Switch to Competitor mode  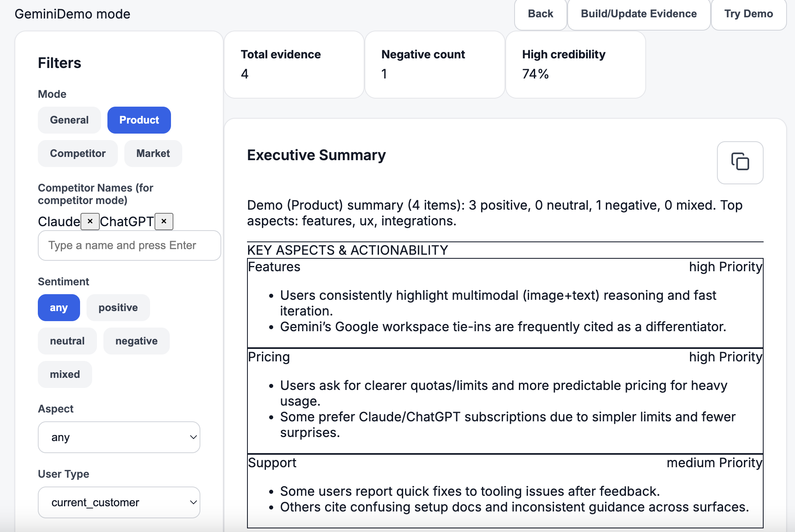(78, 153)
